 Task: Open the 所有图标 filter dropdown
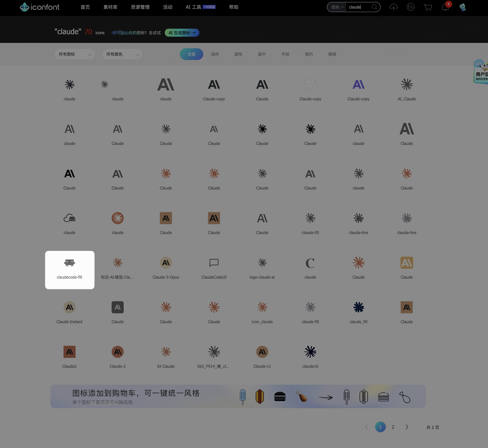[x=75, y=54]
